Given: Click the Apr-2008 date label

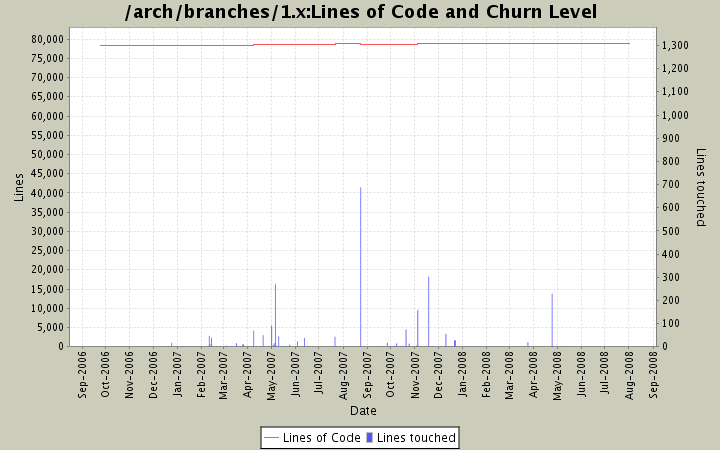Looking at the screenshot, I should click(x=533, y=374).
